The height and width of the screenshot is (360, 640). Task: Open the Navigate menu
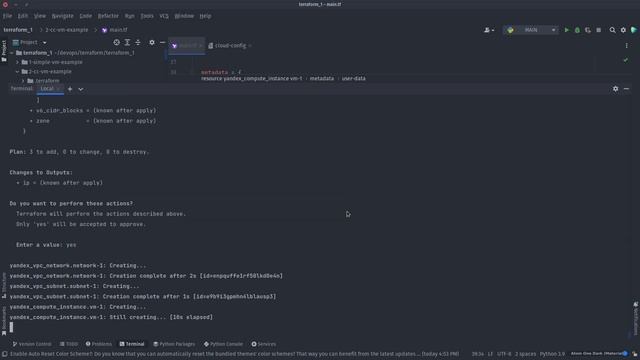point(62,16)
